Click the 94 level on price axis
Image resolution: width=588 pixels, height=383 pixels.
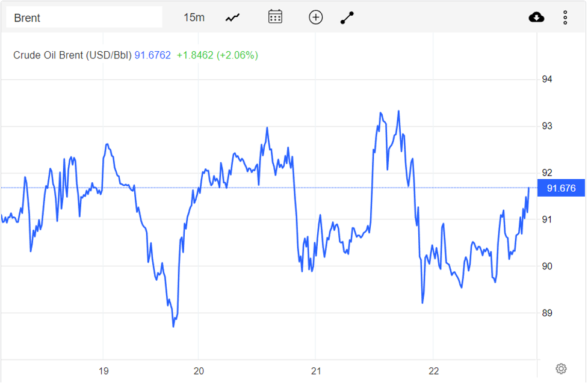pos(547,79)
